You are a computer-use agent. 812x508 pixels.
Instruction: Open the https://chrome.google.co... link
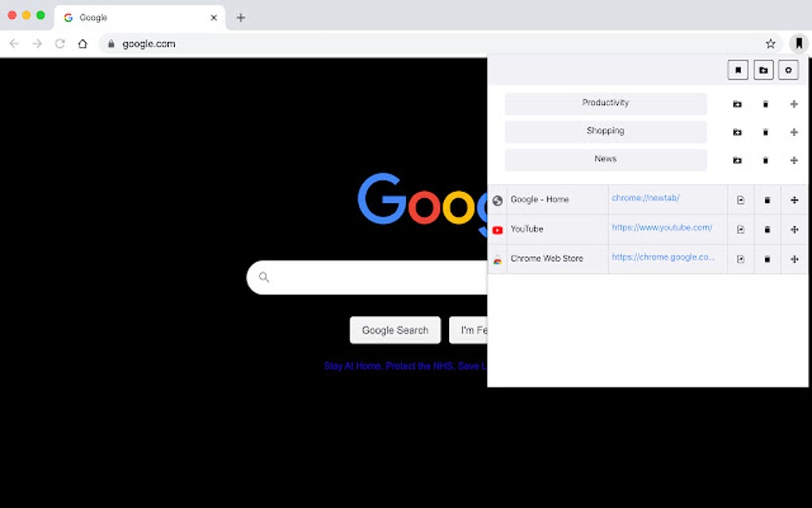663,257
